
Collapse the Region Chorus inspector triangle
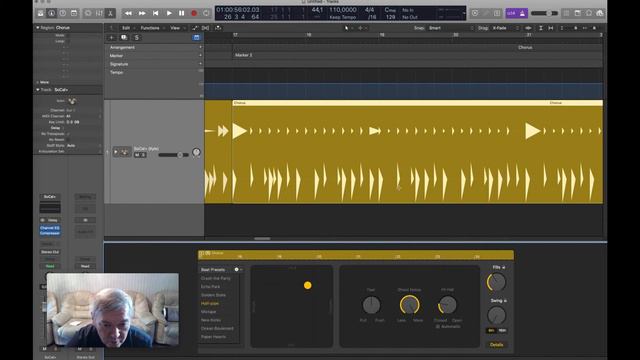[x=38, y=28]
